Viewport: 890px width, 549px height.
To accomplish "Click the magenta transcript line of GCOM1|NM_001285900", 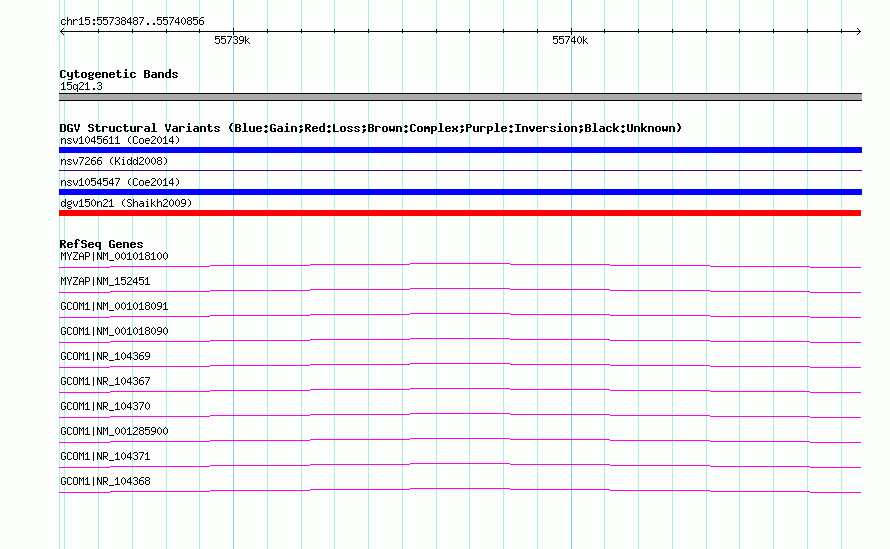I will (460, 440).
